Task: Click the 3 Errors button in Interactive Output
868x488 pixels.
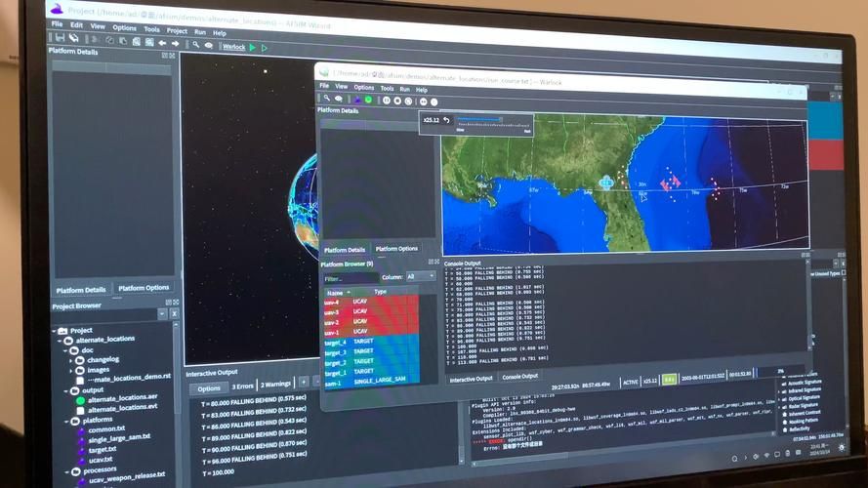Action: [243, 386]
